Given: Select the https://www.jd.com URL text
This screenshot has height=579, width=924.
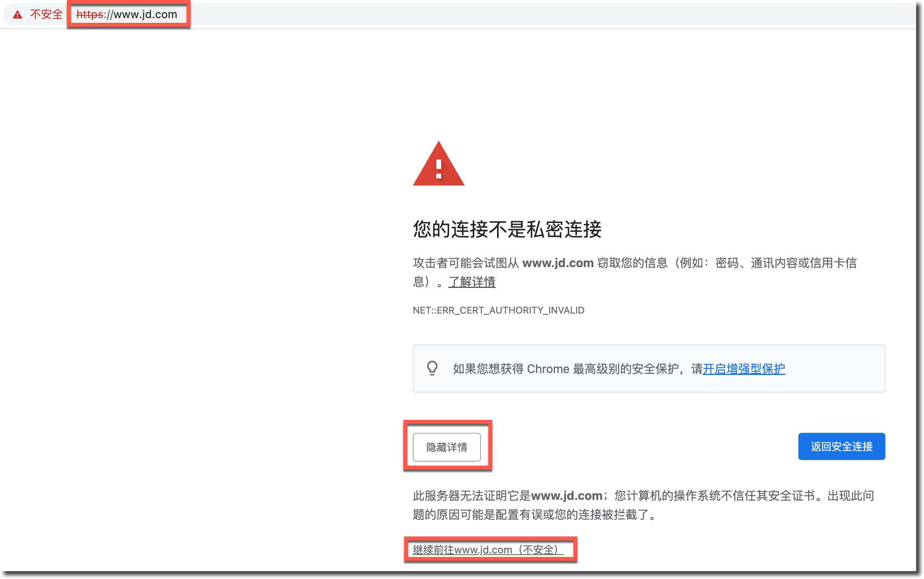Looking at the screenshot, I should [x=126, y=15].
